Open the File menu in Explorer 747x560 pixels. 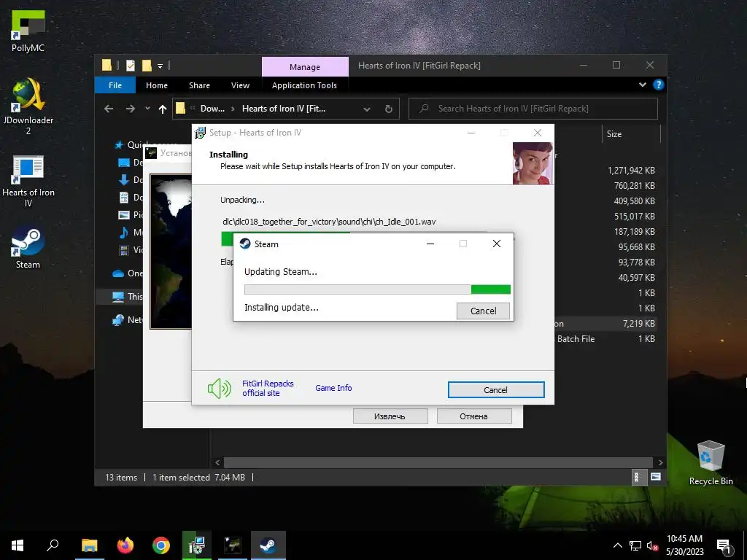click(x=115, y=85)
